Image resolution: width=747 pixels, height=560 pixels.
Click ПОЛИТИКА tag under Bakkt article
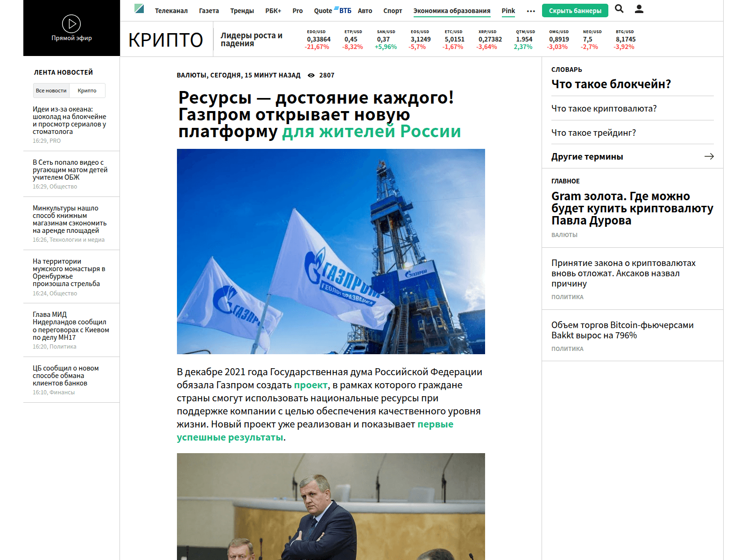click(567, 349)
